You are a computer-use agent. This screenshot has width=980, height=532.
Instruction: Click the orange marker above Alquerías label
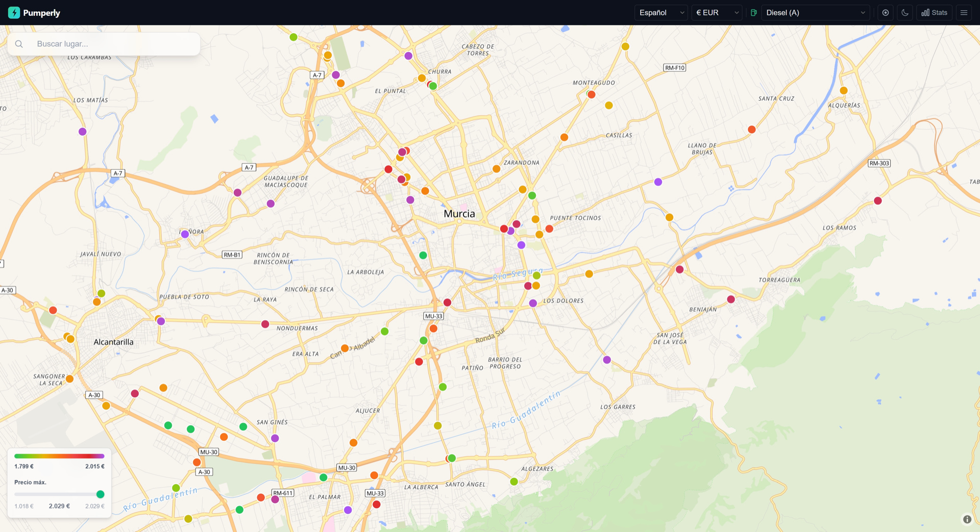(844, 90)
